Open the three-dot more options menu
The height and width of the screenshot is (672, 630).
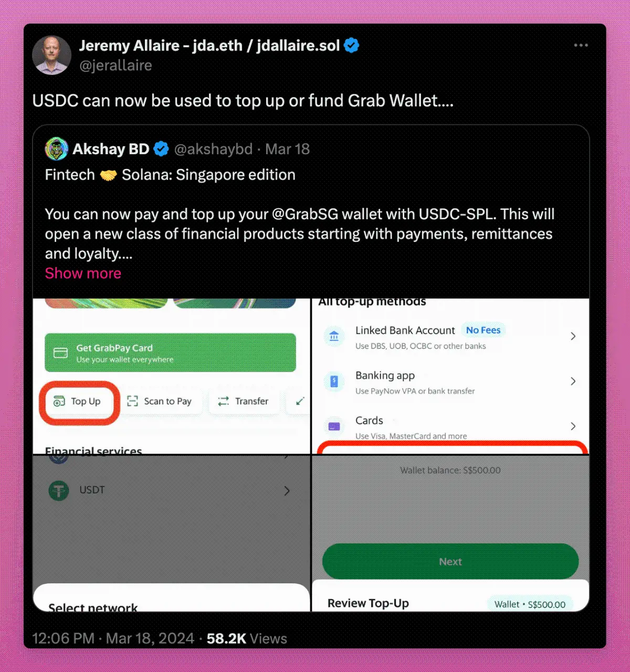point(581,46)
